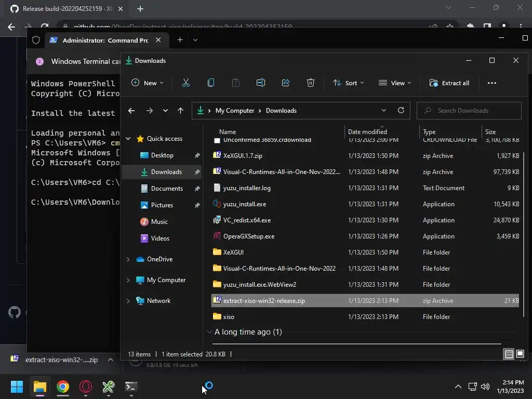Click the Cut scissors icon in Explorer toolbar

(185, 83)
